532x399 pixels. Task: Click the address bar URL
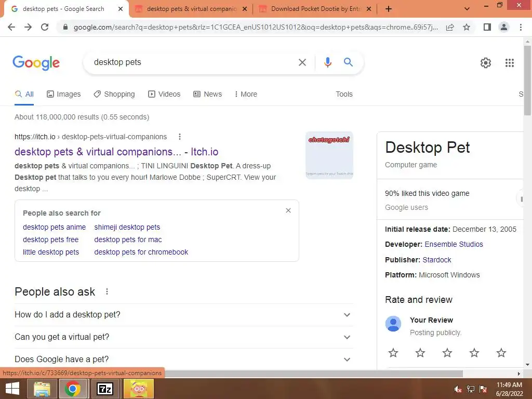pyautogui.click(x=256, y=27)
